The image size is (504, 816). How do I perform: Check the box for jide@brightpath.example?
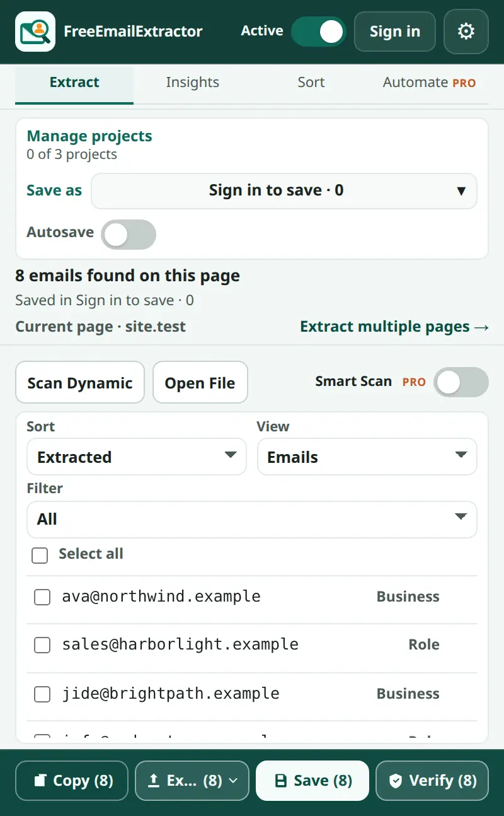click(x=42, y=694)
